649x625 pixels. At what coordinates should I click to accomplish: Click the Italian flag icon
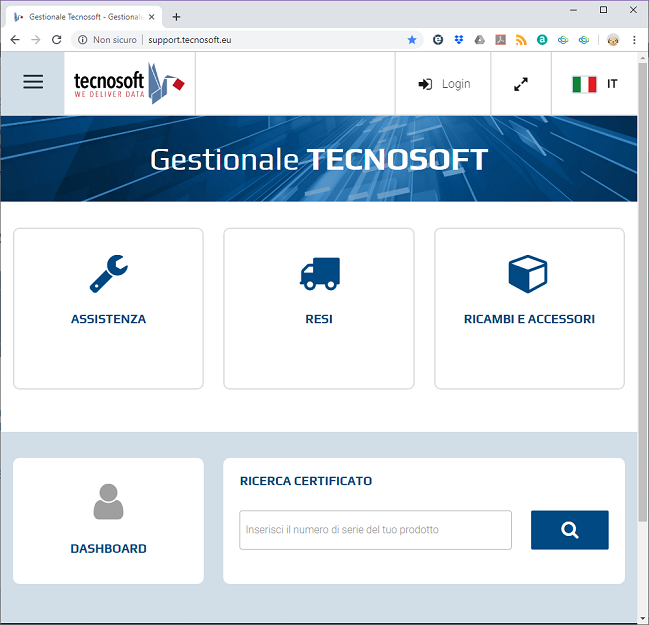584,84
